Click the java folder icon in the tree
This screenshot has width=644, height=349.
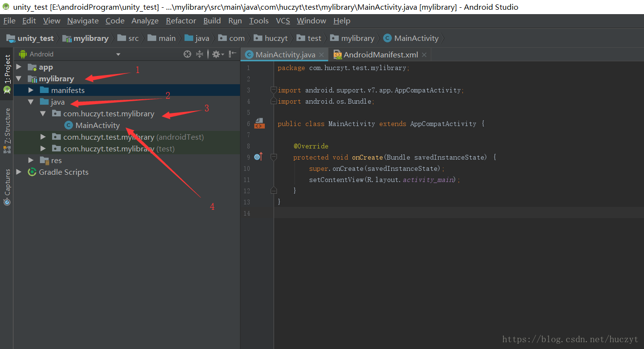tap(44, 102)
